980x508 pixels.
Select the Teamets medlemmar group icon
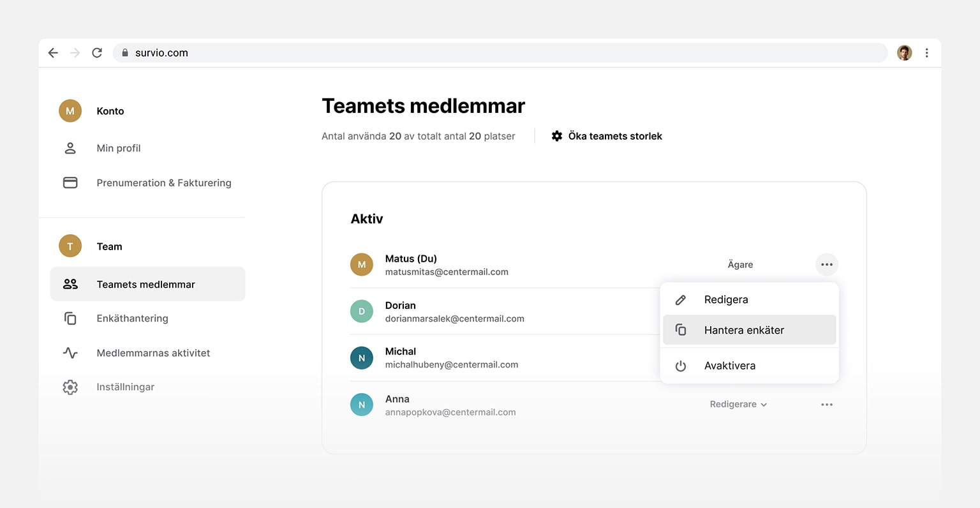coord(70,284)
